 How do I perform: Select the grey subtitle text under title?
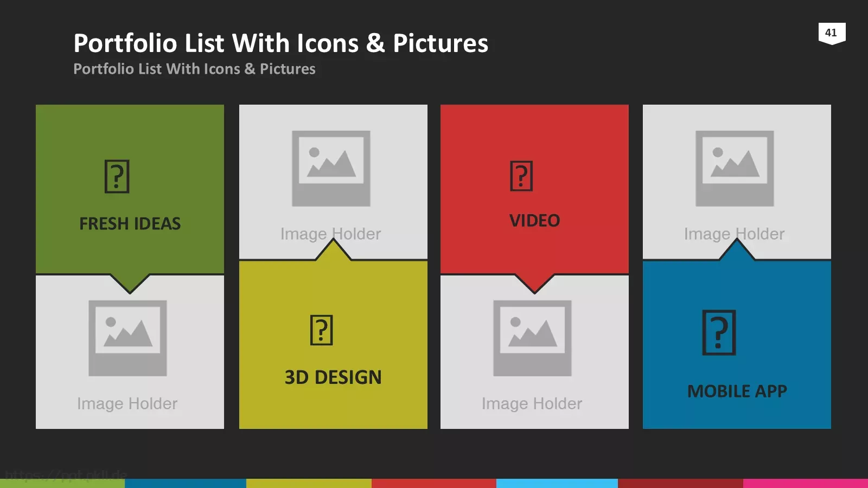[194, 69]
